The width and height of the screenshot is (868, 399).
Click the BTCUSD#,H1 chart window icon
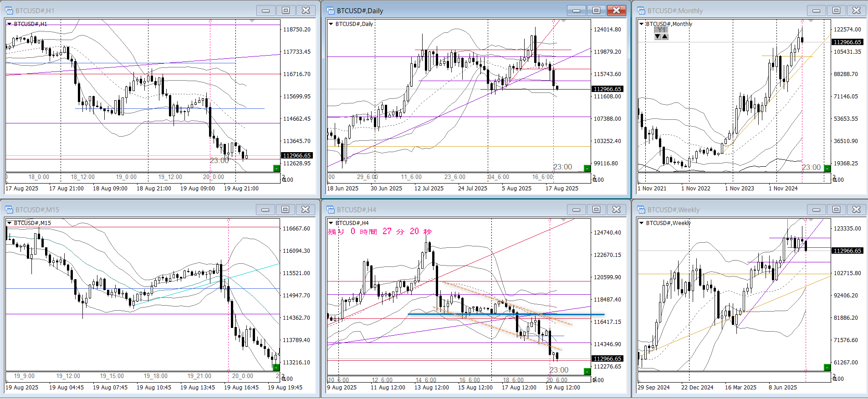pyautogui.click(x=9, y=10)
